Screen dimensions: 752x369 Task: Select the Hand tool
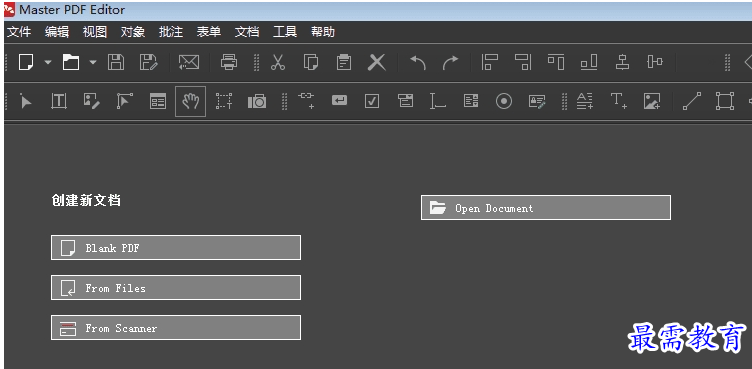point(190,101)
